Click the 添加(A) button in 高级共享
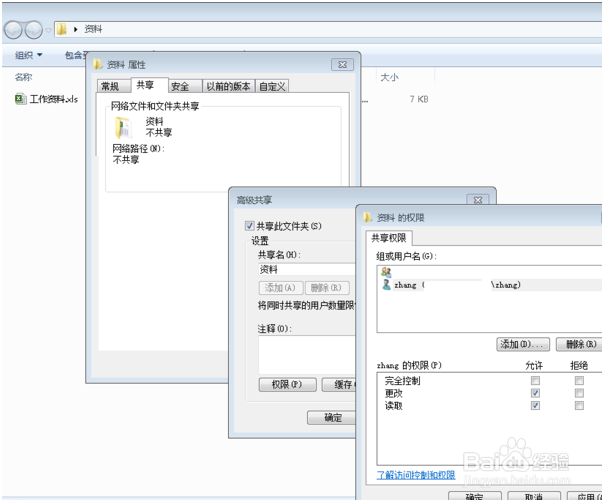Image resolution: width=604 pixels, height=502 pixels. coord(280,287)
